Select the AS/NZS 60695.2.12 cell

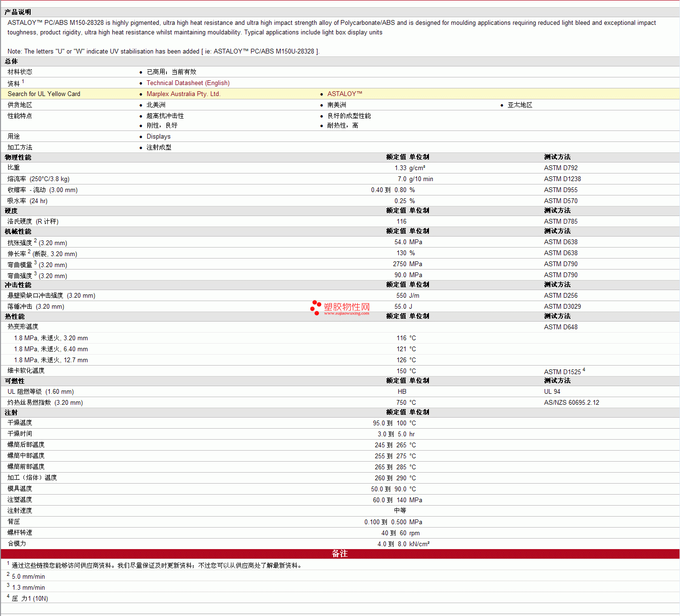tap(571, 403)
